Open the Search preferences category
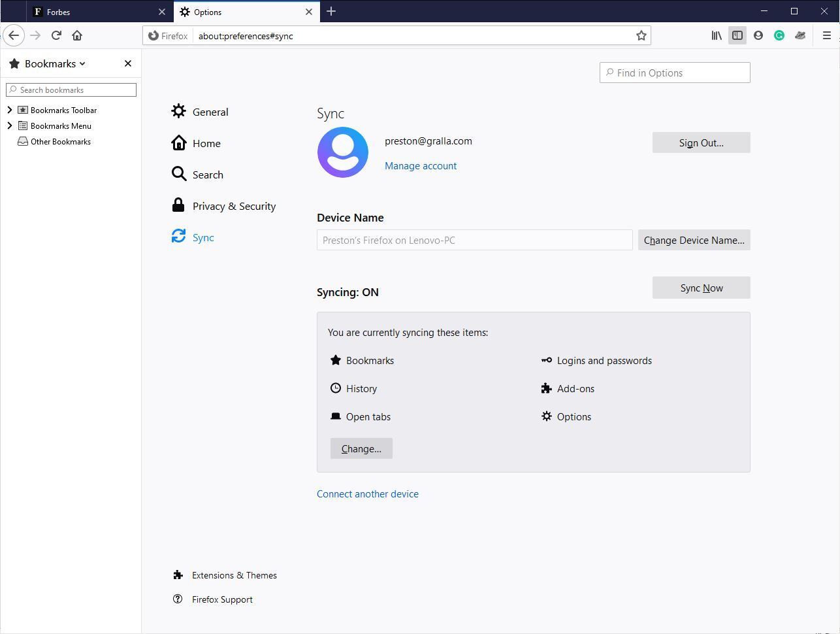This screenshot has height=634, width=840. [197, 175]
